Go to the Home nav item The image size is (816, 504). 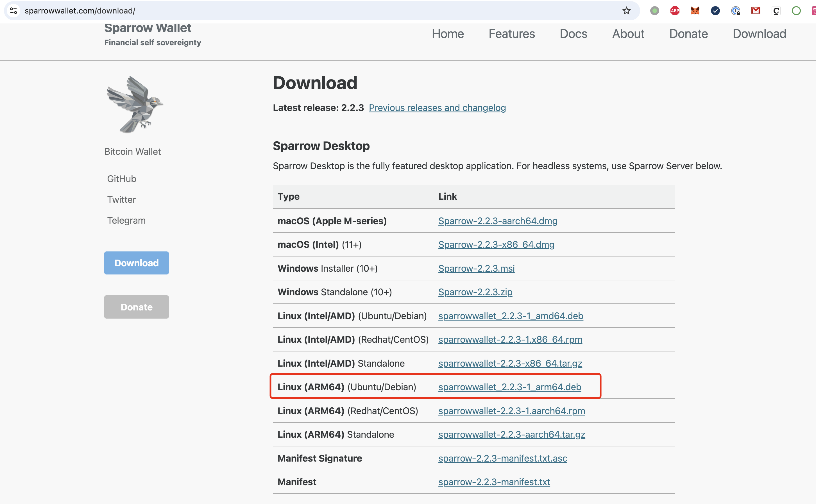(448, 34)
